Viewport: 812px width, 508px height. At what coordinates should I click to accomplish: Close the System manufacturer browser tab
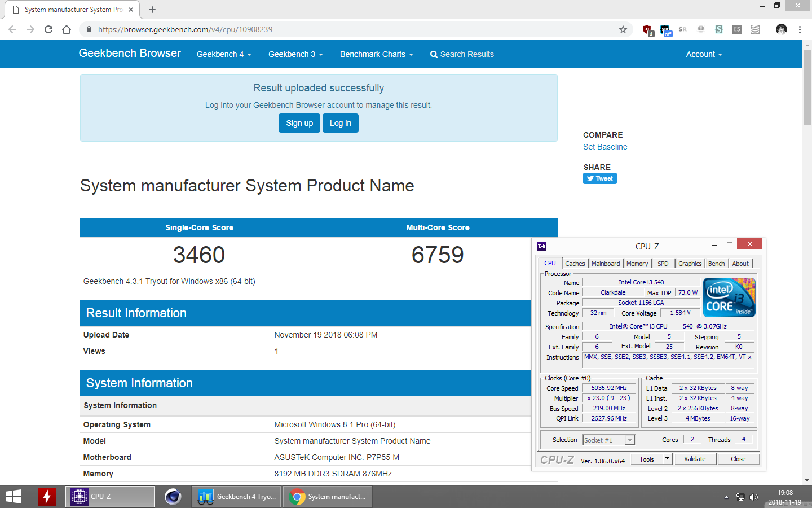[x=131, y=10]
